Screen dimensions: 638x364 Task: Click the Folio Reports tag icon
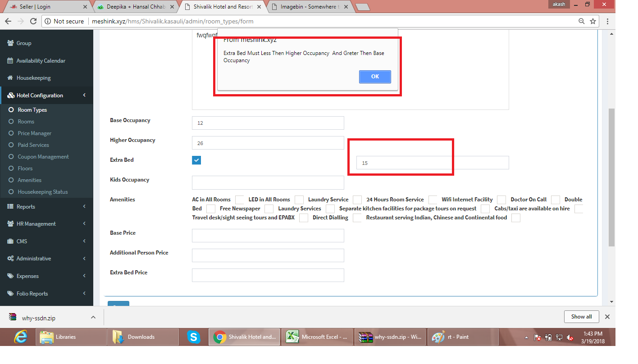[x=10, y=293]
